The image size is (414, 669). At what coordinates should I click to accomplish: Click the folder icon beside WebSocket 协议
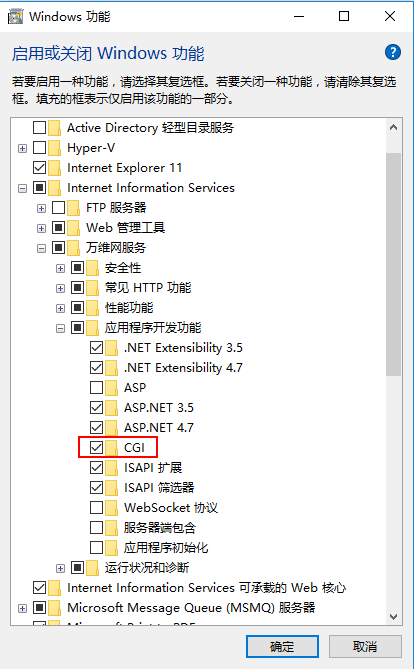pos(111,508)
